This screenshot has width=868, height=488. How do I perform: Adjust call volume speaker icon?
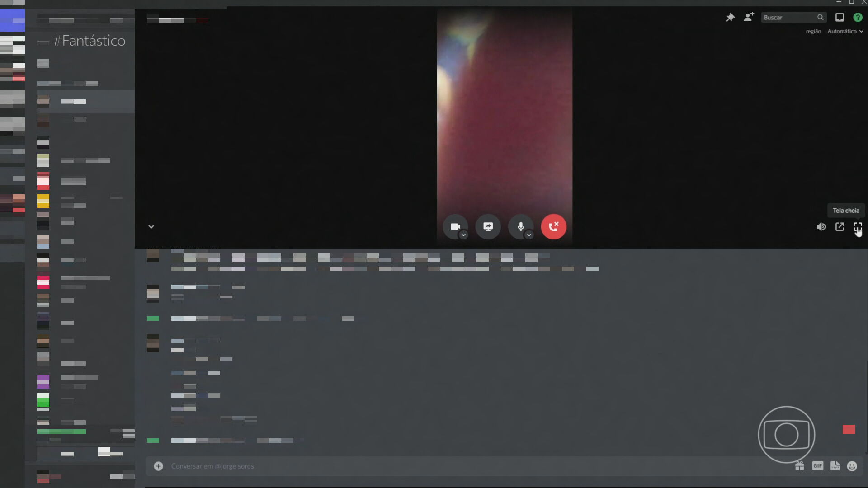coord(821,227)
